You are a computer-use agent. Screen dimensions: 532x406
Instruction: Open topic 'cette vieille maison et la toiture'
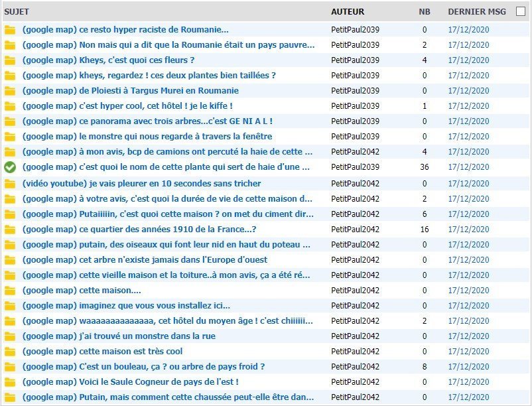click(166, 275)
